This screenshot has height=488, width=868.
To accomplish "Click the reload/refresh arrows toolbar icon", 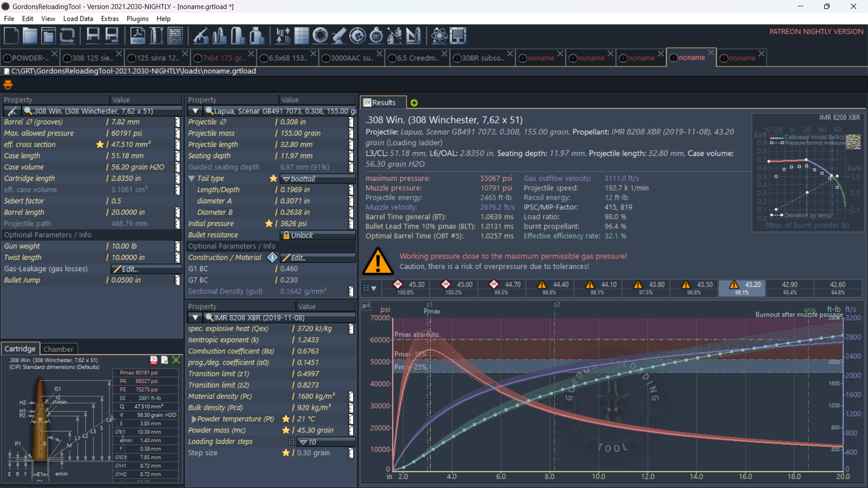I will [x=67, y=35].
